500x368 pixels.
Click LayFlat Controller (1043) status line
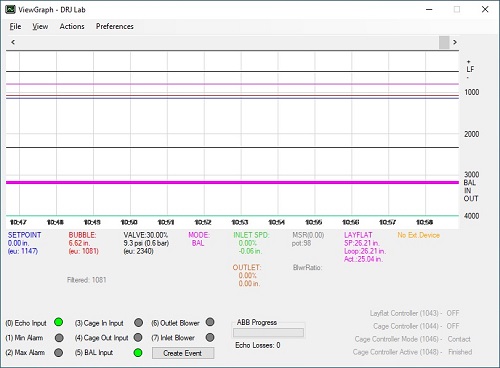point(414,313)
